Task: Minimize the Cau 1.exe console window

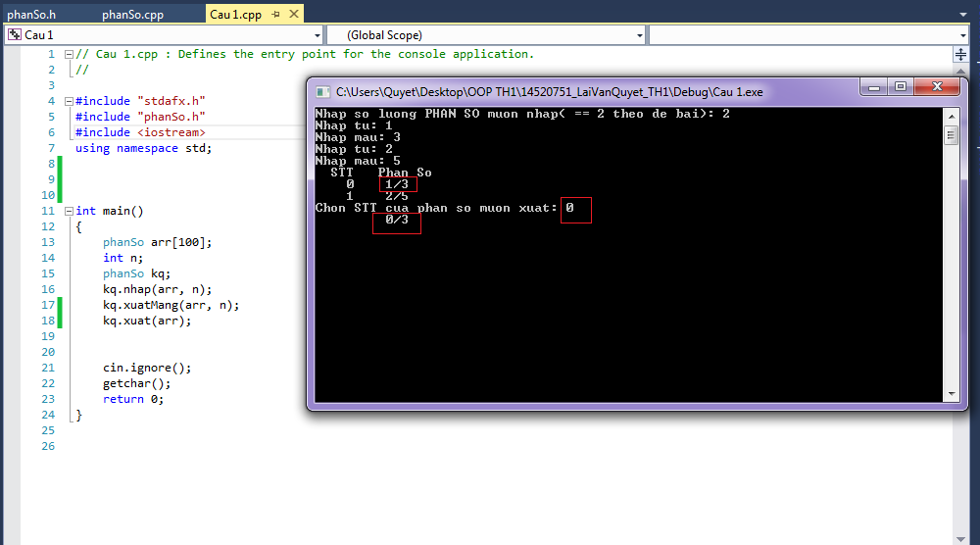Action: [875, 87]
